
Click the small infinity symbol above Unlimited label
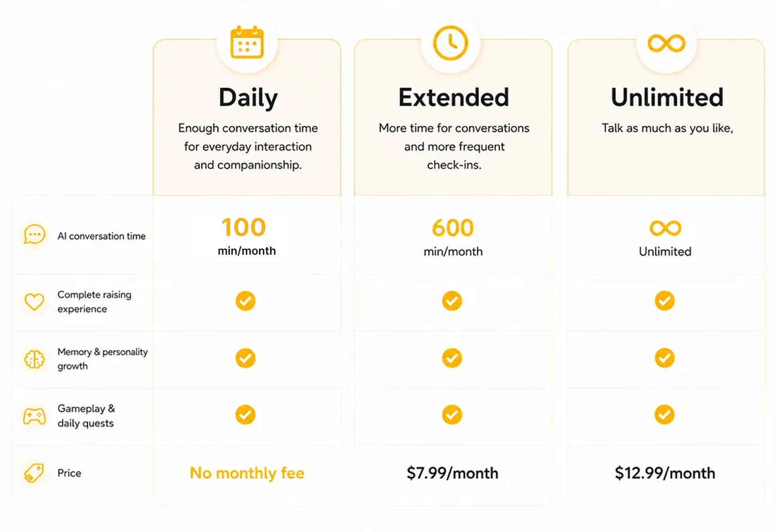coord(665,228)
